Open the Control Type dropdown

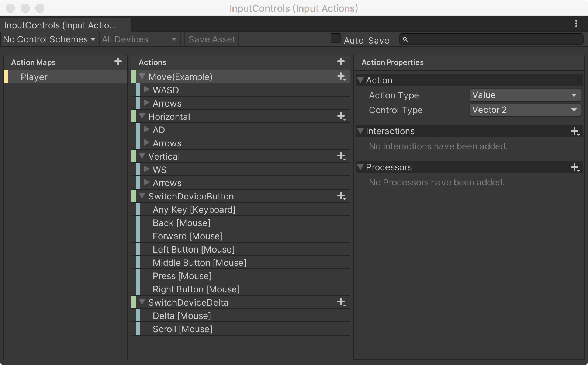pyautogui.click(x=525, y=110)
